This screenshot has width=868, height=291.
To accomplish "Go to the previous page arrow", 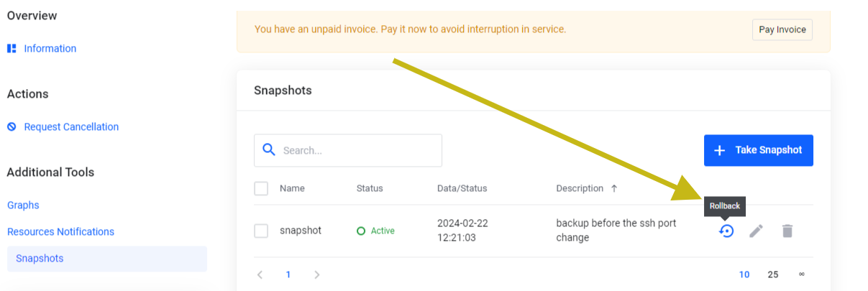I will point(260,274).
